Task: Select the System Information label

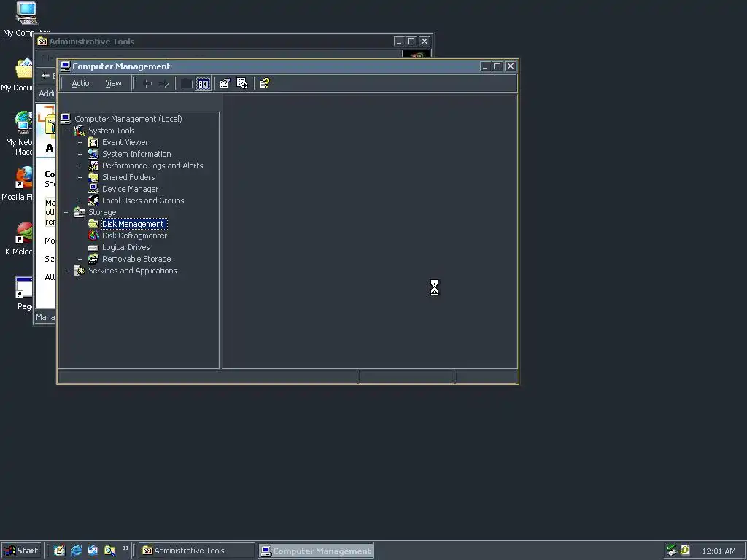Action: (136, 154)
